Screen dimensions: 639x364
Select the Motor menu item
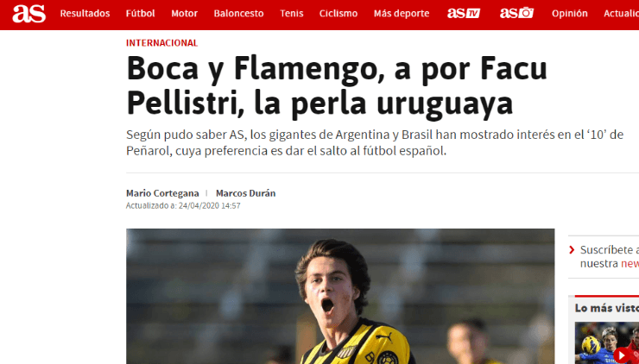click(x=184, y=14)
